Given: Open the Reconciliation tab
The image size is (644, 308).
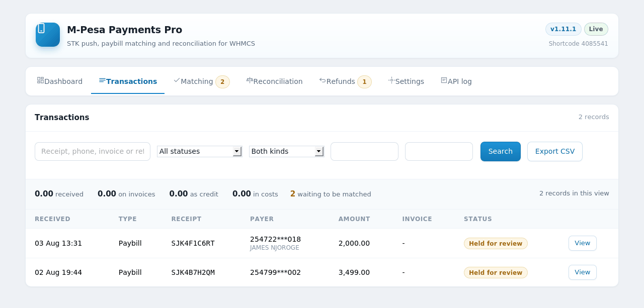Looking at the screenshot, I should coord(274,81).
